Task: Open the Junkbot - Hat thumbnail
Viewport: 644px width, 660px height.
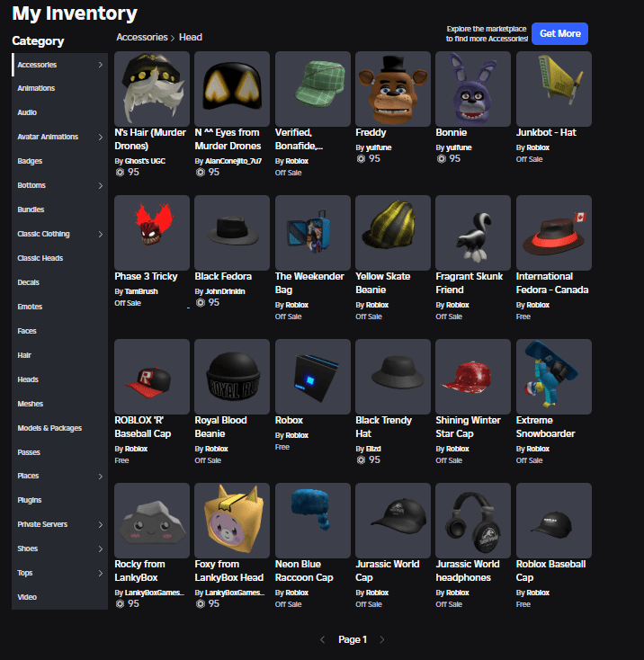Action: coord(554,89)
